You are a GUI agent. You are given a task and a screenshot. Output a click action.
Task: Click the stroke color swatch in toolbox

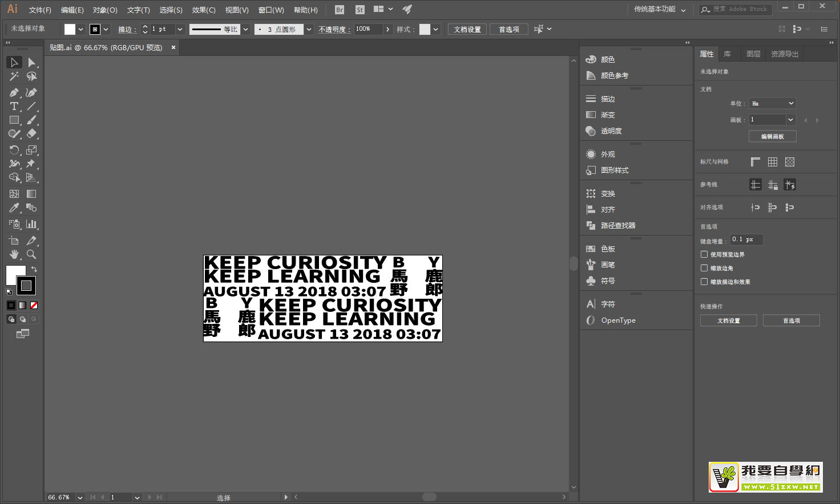(x=26, y=286)
